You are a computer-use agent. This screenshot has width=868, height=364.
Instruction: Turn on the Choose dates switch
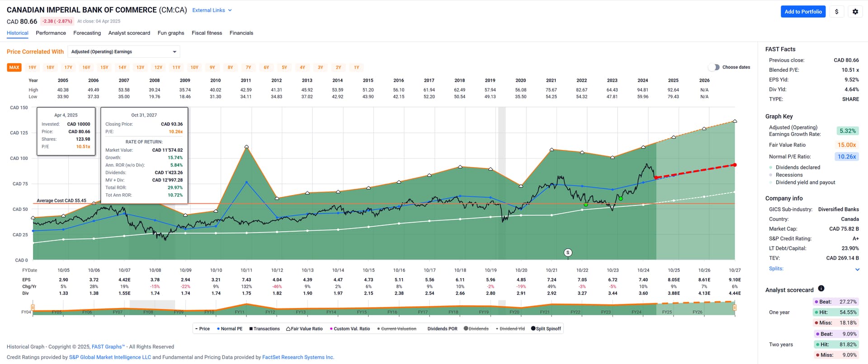tap(714, 67)
